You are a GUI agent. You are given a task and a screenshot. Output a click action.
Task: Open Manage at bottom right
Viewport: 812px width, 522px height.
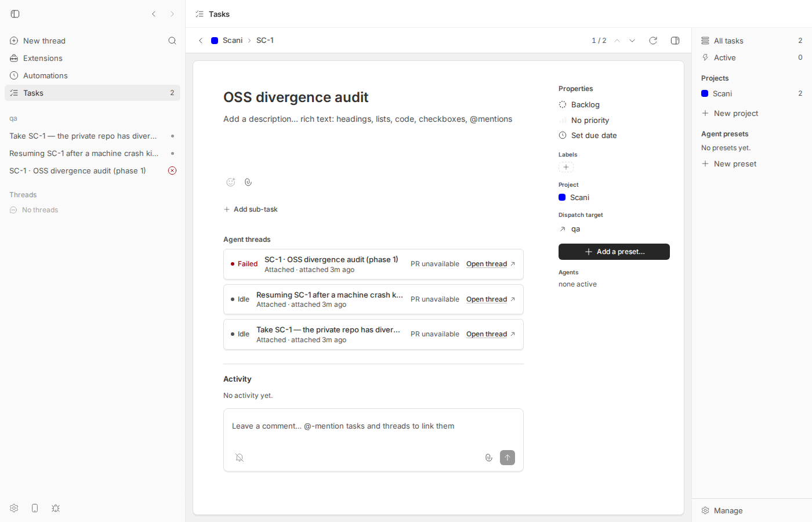(x=722, y=510)
